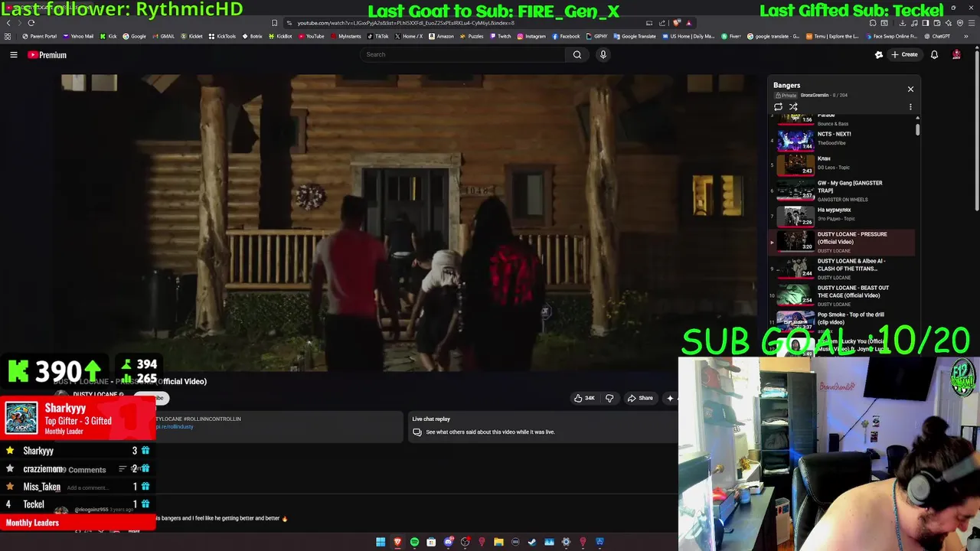
Task: Bookmark this page from address bar
Action: [275, 23]
